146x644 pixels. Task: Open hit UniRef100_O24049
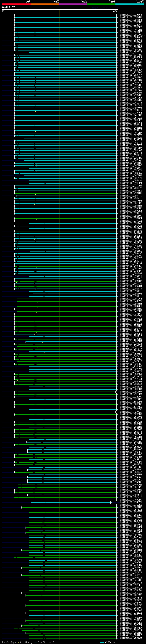click(x=131, y=25)
